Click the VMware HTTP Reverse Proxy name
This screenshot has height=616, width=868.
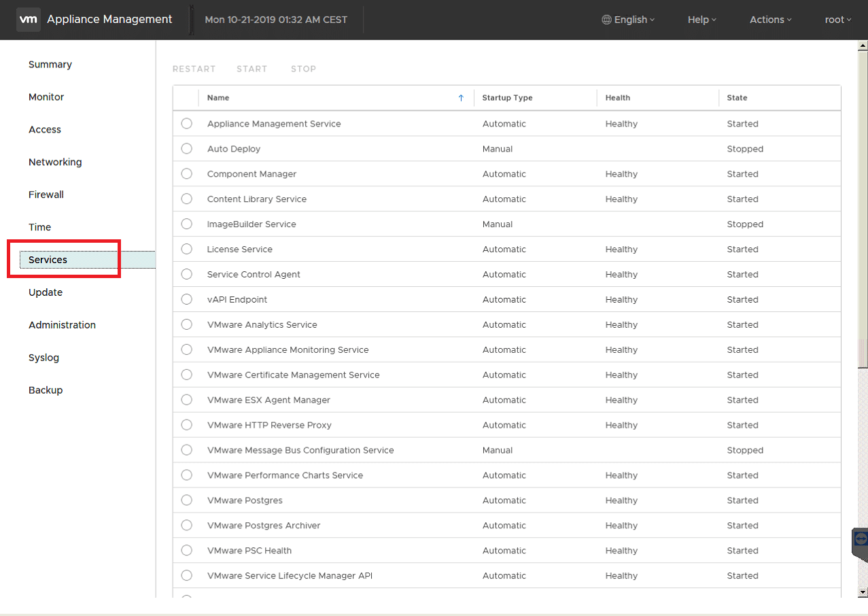[x=269, y=426]
